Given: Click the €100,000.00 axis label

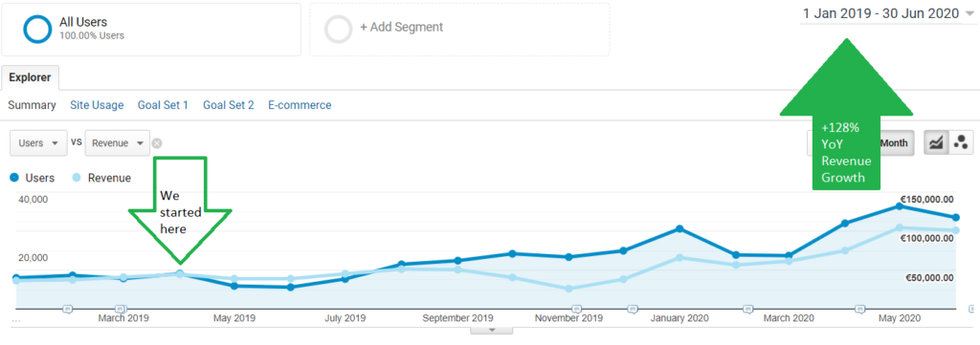Looking at the screenshot, I should [926, 238].
